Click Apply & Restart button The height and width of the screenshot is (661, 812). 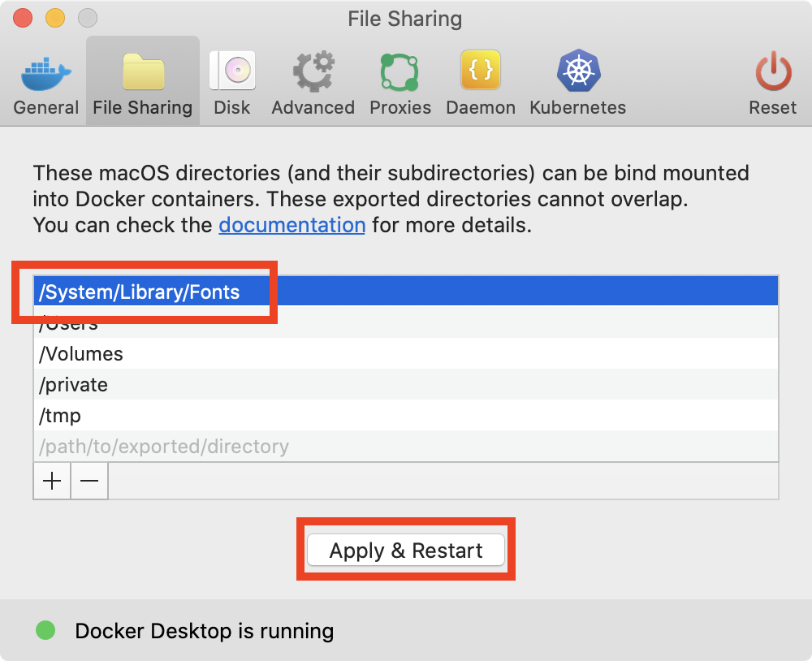point(406,550)
